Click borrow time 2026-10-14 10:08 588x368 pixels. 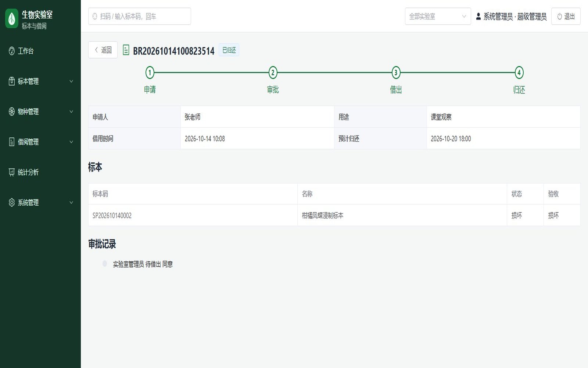point(205,139)
